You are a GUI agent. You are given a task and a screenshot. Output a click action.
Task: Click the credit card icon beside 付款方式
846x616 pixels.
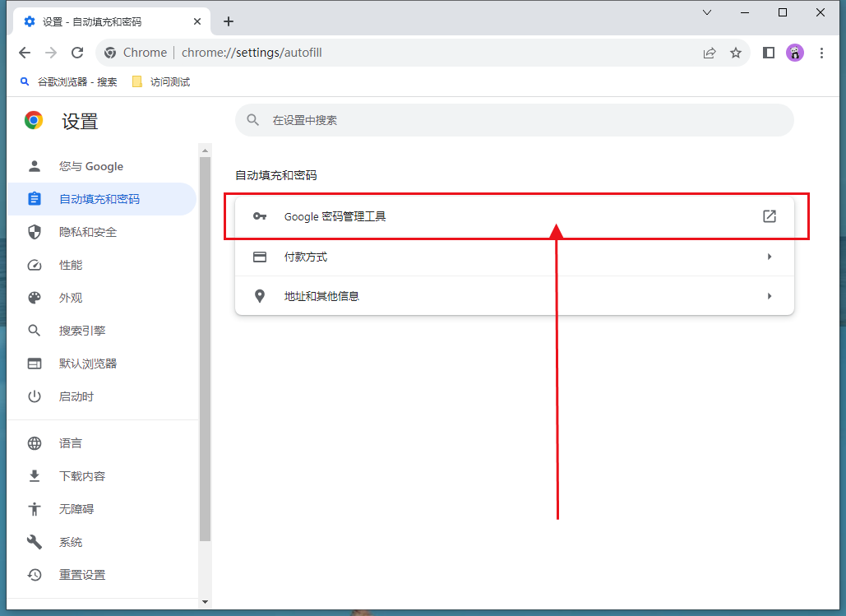click(x=260, y=257)
